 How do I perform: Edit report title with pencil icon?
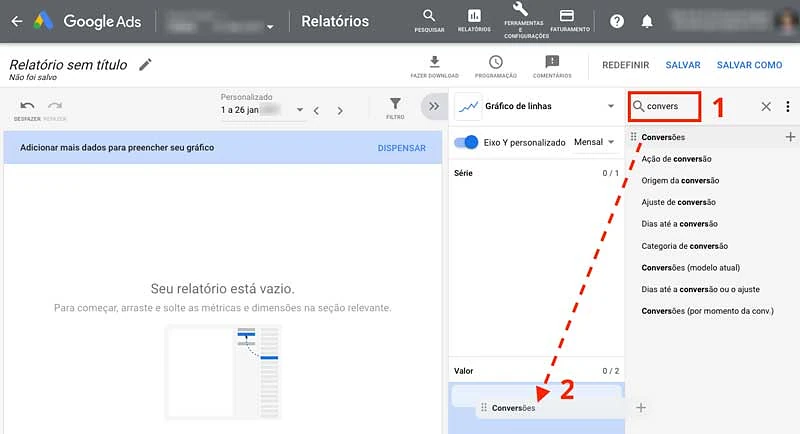145,65
